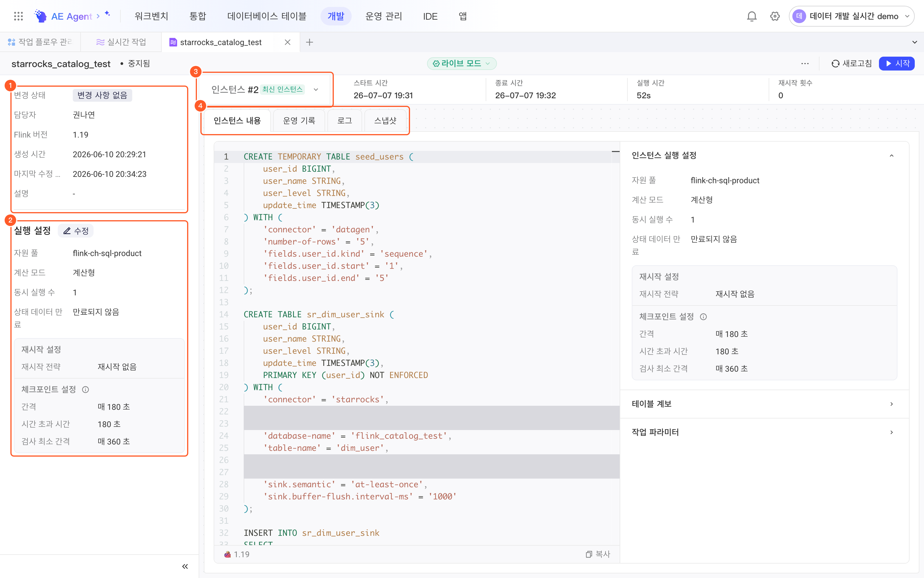This screenshot has width=924, height=578.
Task: Click the sparkle icon next to AE Agent
Action: tap(108, 14)
